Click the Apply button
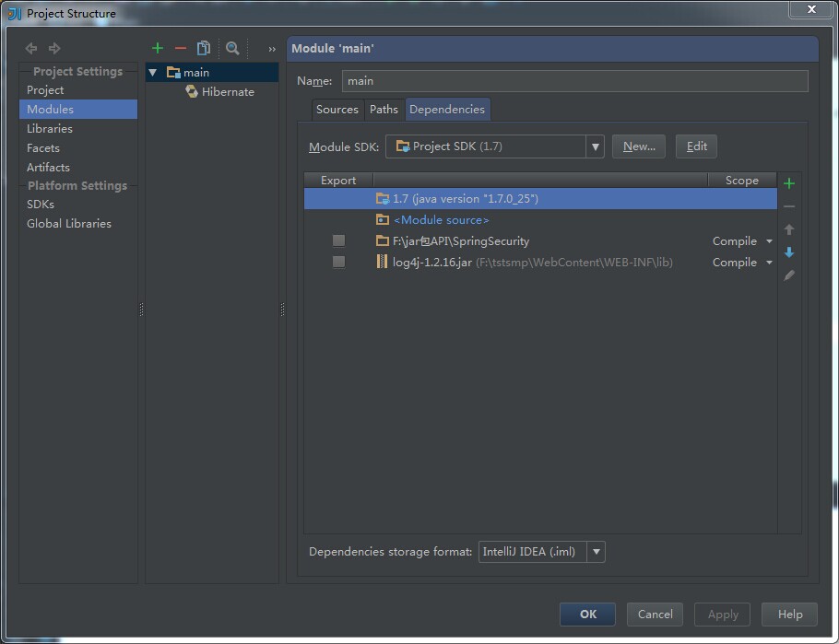The height and width of the screenshot is (644, 839). 722,614
